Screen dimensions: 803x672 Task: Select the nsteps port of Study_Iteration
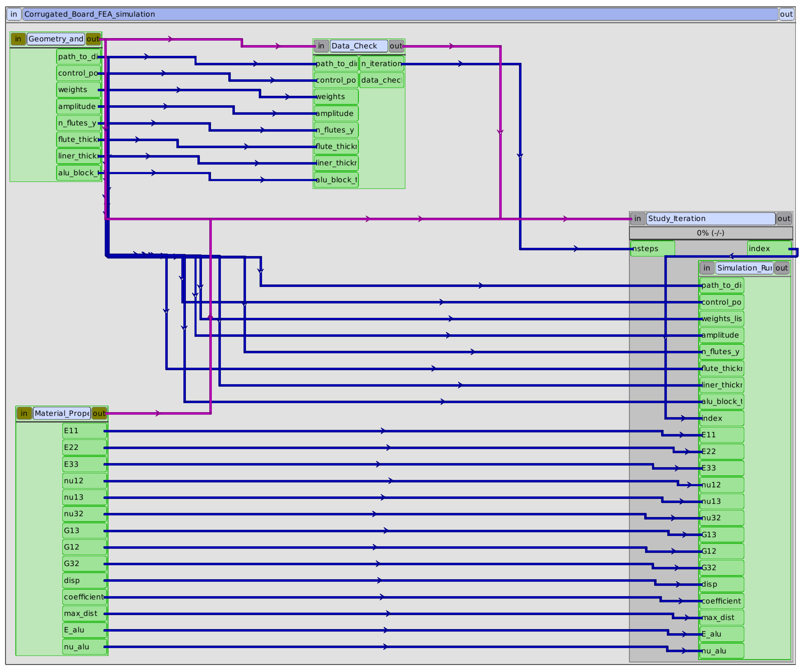(652, 249)
